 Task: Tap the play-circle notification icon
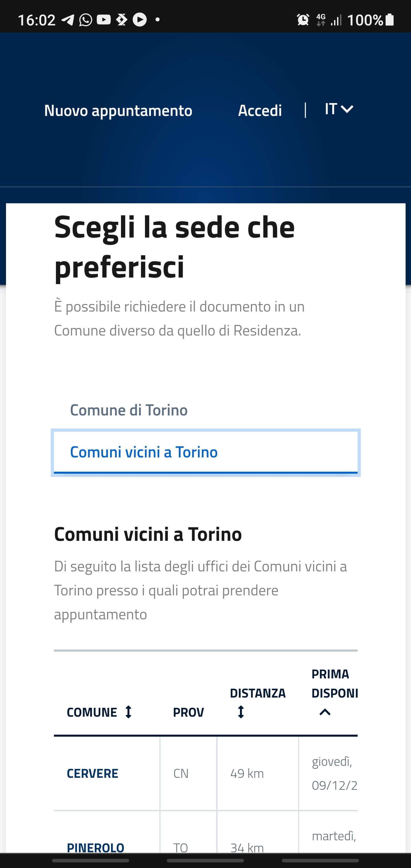point(140,20)
